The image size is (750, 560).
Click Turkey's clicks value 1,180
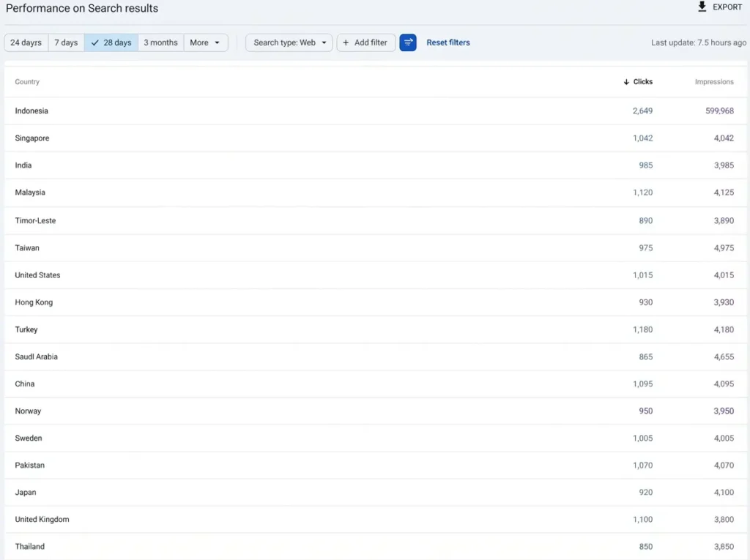click(642, 329)
